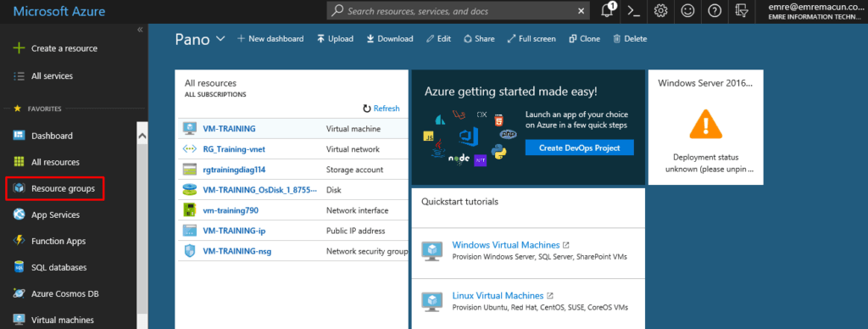Click the VM-TRAINING-ip public IP icon

[x=190, y=231]
